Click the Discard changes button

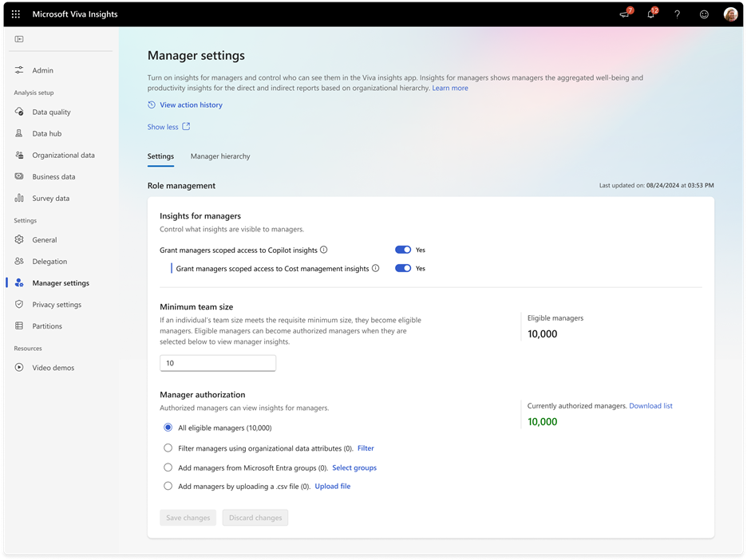(255, 518)
